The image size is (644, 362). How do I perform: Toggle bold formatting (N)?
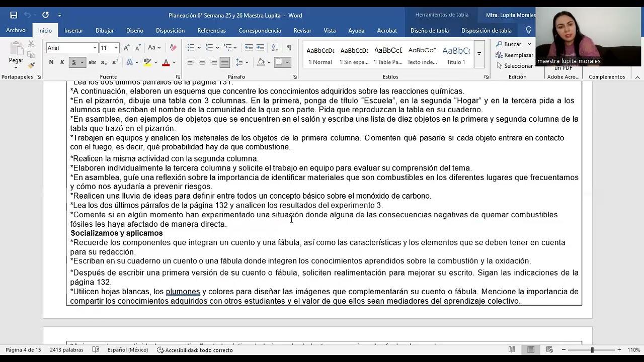51,62
